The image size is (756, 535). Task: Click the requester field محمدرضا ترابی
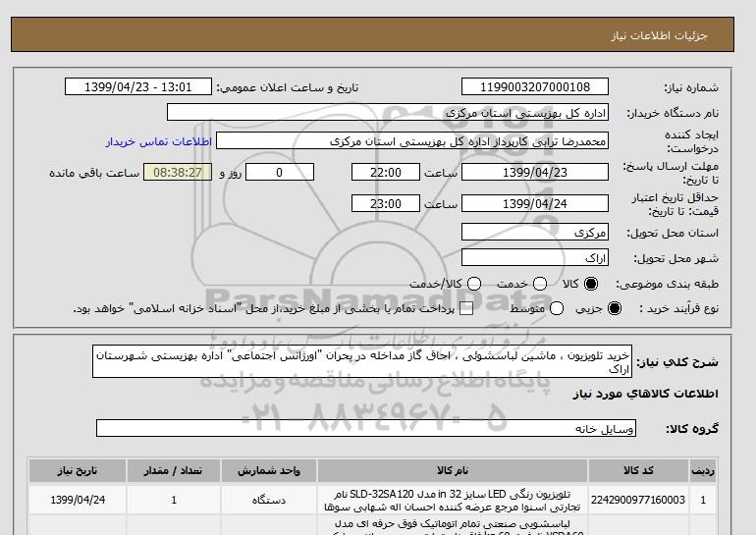pos(412,141)
